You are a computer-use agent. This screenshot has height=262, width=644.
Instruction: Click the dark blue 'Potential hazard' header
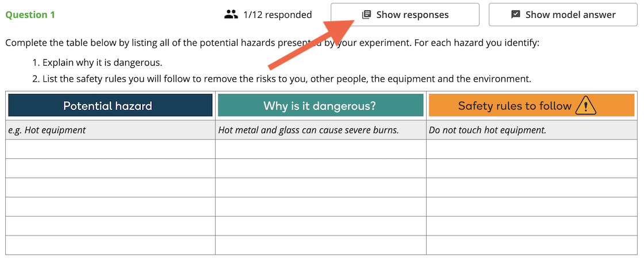pyautogui.click(x=110, y=105)
